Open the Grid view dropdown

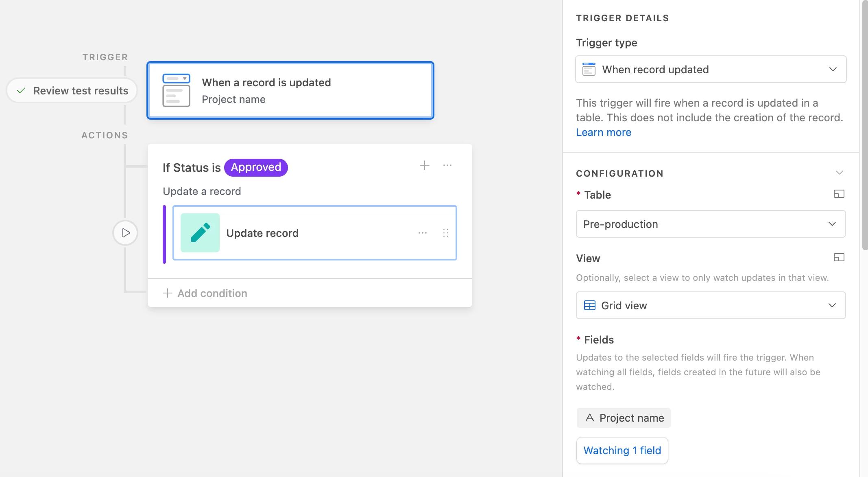[711, 306]
